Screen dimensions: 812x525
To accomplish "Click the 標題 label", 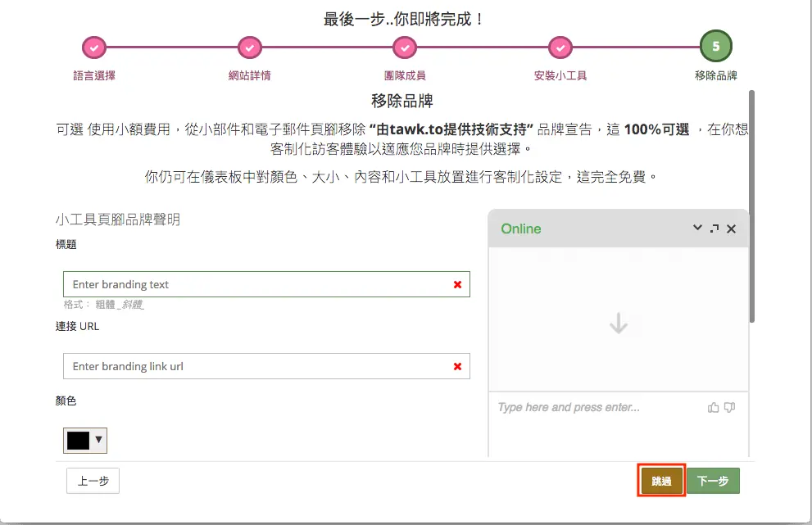I will (66, 244).
